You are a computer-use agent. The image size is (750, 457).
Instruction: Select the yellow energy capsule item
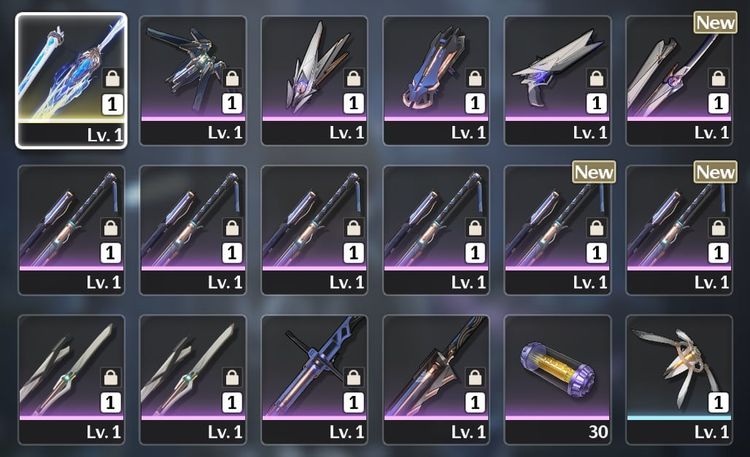(x=558, y=379)
